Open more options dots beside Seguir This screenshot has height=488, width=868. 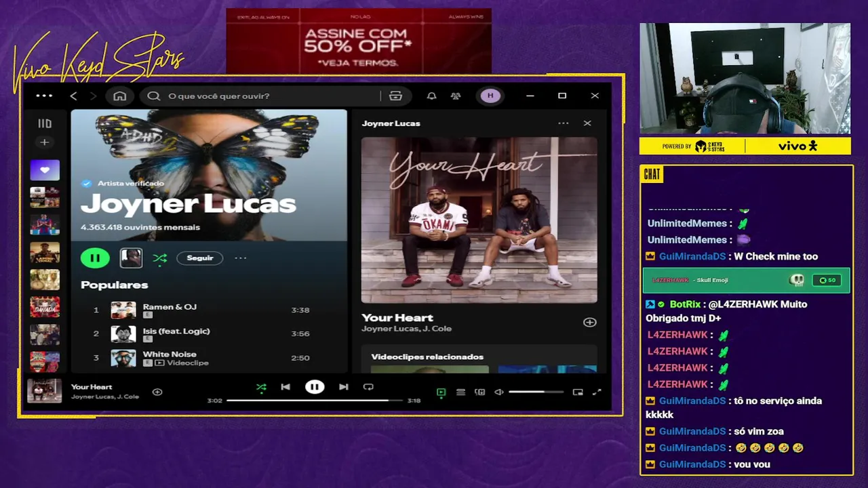[241, 258]
